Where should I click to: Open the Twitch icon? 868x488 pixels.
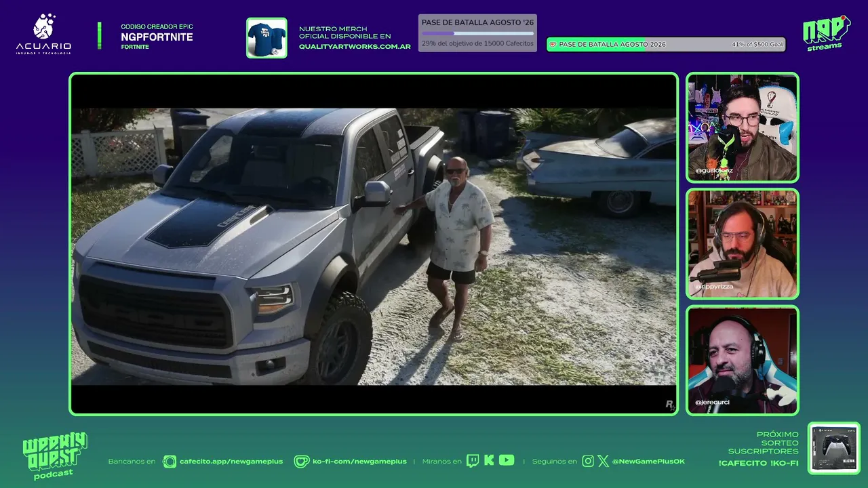[x=473, y=461]
